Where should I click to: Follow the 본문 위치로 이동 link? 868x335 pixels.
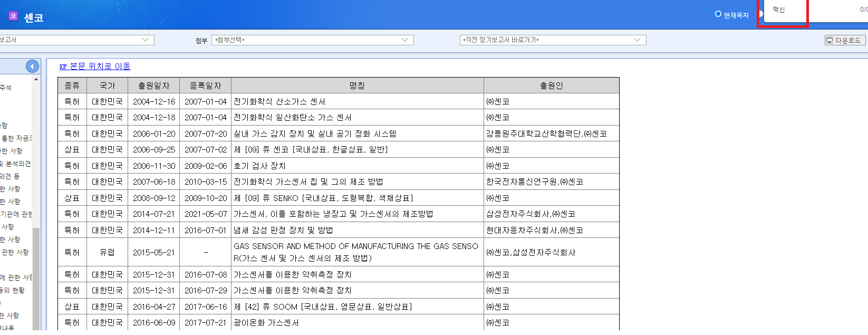pos(100,66)
